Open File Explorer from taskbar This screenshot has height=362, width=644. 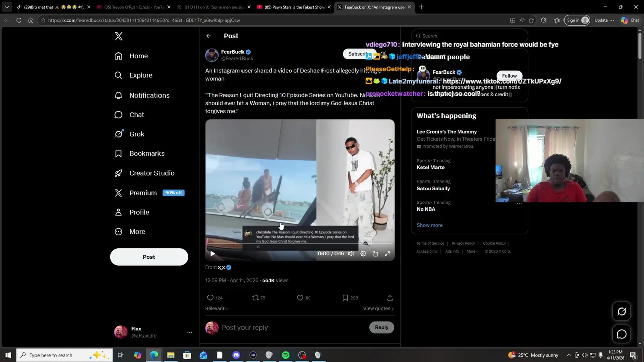pos(171,355)
